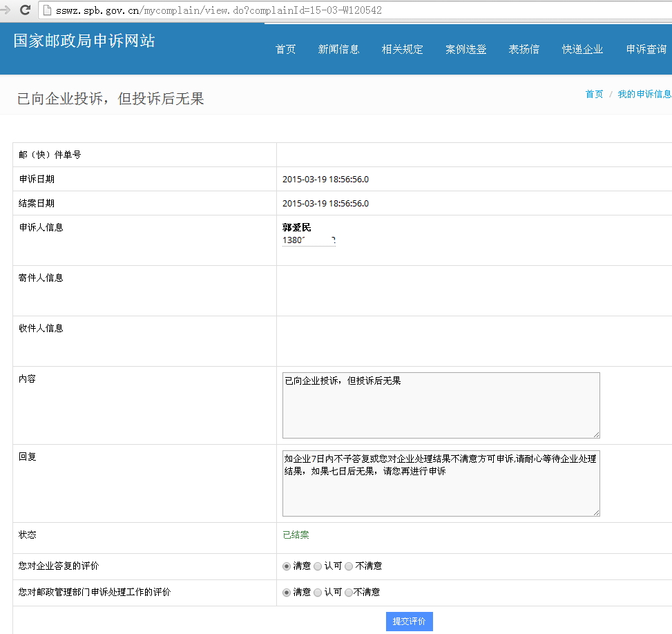Click the complainant name 郭爱民

point(296,227)
